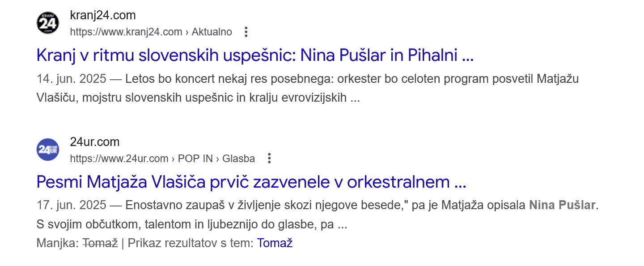Screen dimensions: 644x266
Task: Click the date 14. jun. 2025
Action: pyautogui.click(x=72, y=79)
